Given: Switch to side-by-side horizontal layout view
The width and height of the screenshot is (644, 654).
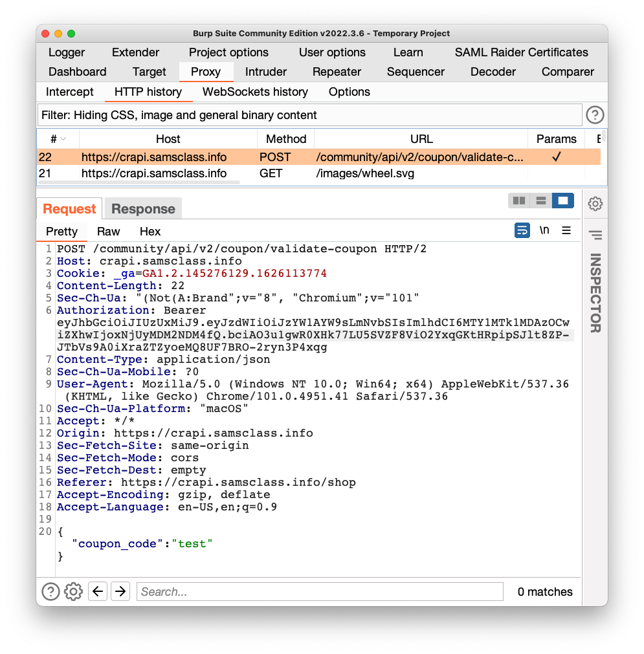Looking at the screenshot, I should [x=519, y=201].
